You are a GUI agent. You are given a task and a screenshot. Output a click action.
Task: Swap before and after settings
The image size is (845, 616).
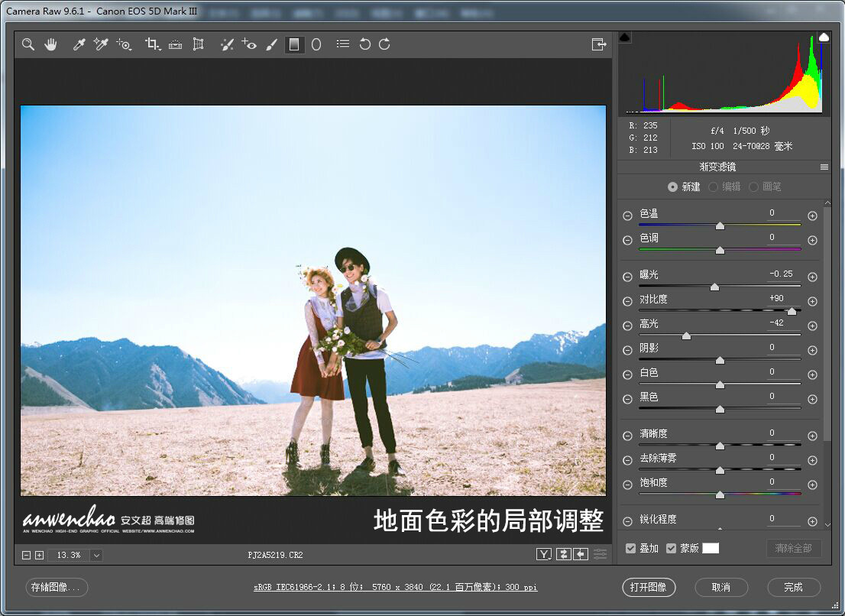point(564,554)
